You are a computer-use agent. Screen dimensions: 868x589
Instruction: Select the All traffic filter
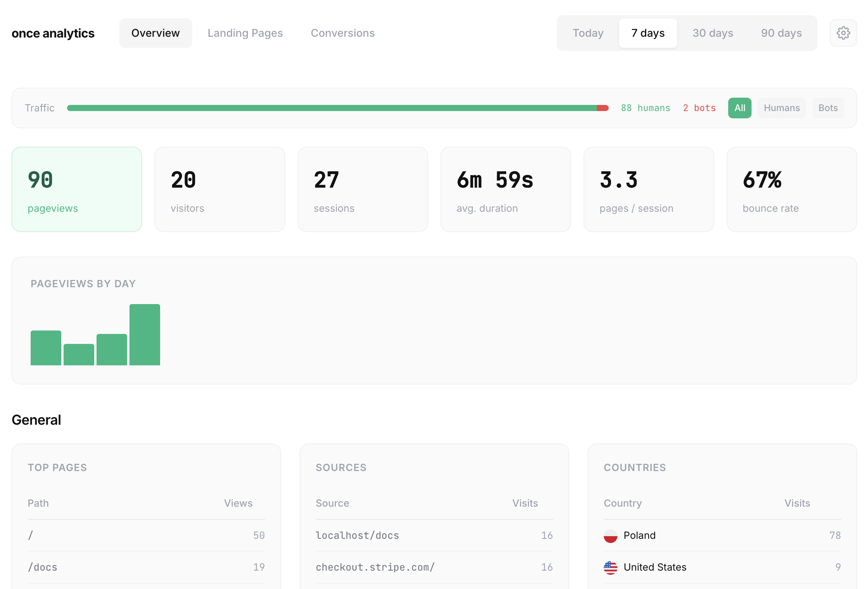point(739,108)
